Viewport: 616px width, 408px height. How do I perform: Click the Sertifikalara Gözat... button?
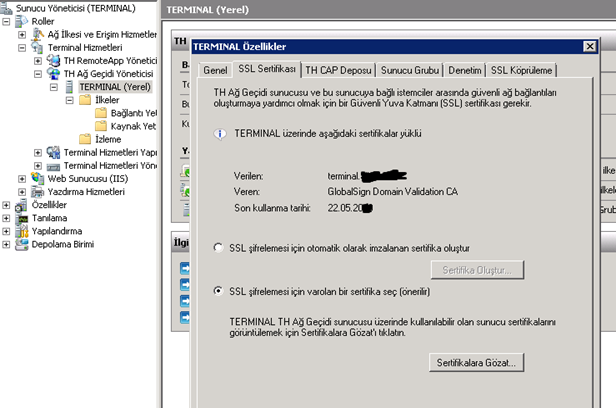tap(475, 362)
